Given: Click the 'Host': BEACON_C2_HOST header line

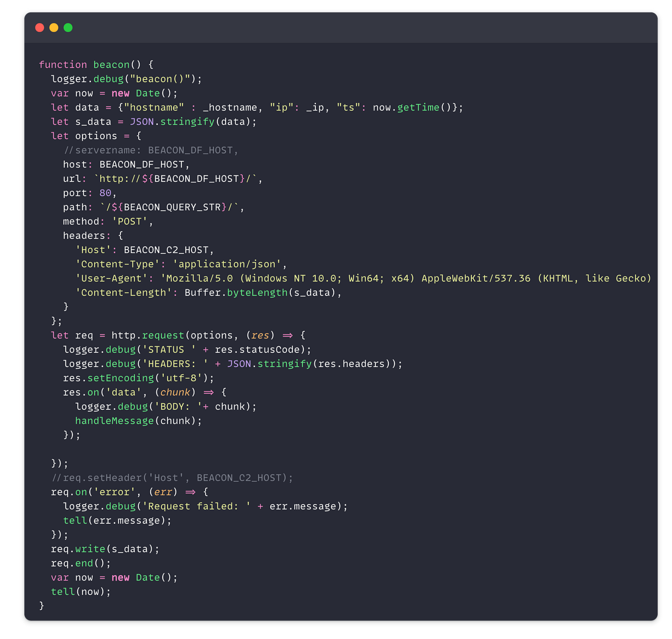Looking at the screenshot, I should 144,250.
